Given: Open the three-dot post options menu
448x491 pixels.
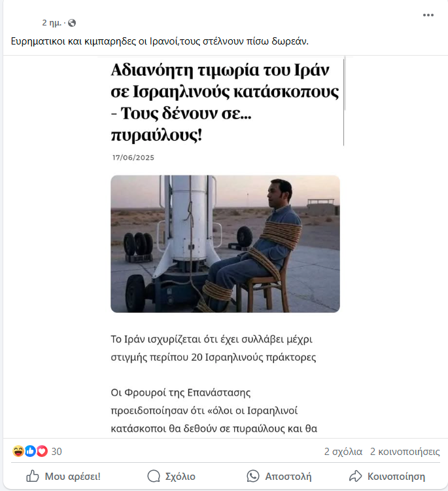Looking at the screenshot, I should point(428,14).
